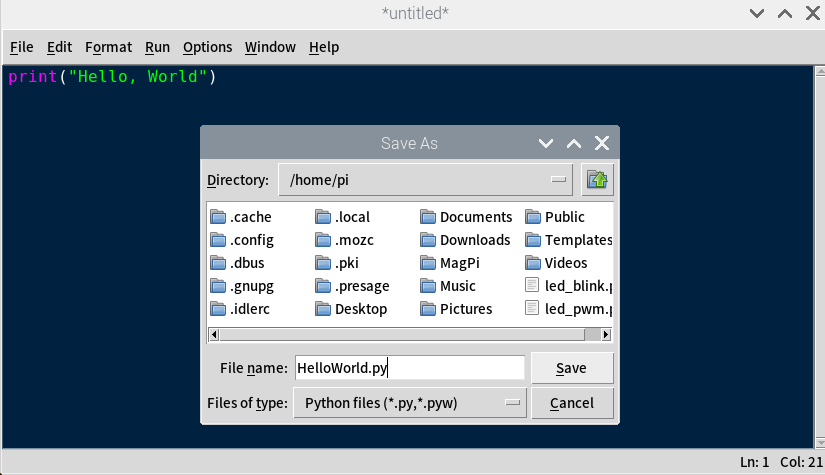The height and width of the screenshot is (475, 825).
Task: Choose the Documents folder
Action: (x=466, y=217)
